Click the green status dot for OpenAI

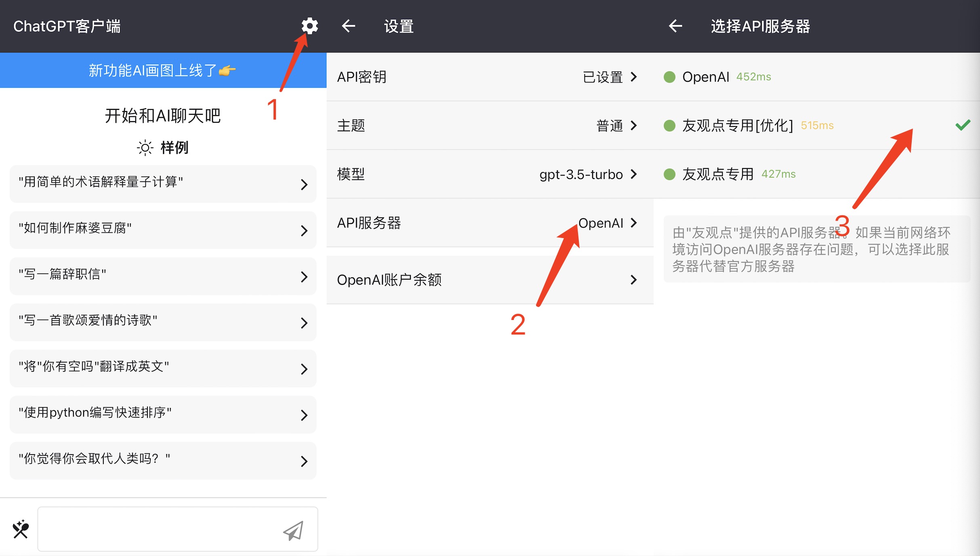point(669,77)
